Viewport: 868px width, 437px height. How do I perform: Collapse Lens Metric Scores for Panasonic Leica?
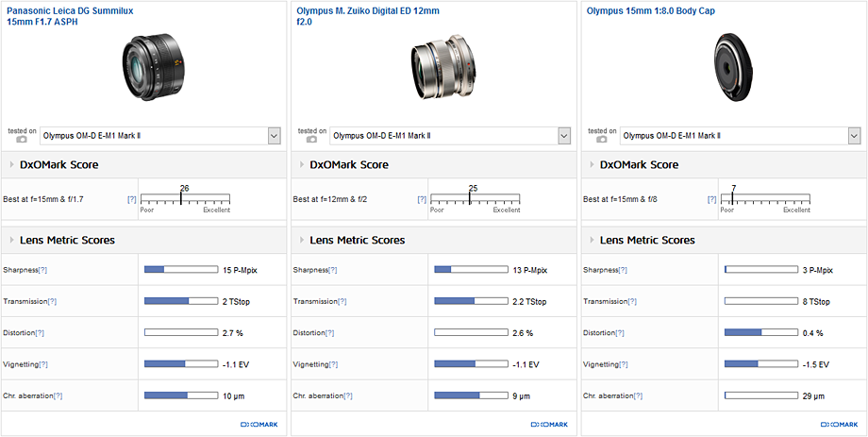coord(12,240)
